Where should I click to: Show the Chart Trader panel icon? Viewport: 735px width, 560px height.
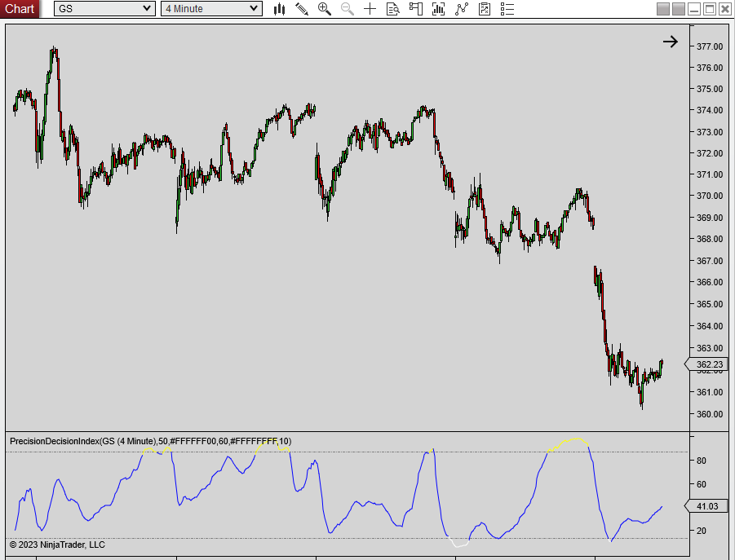pyautogui.click(x=415, y=9)
